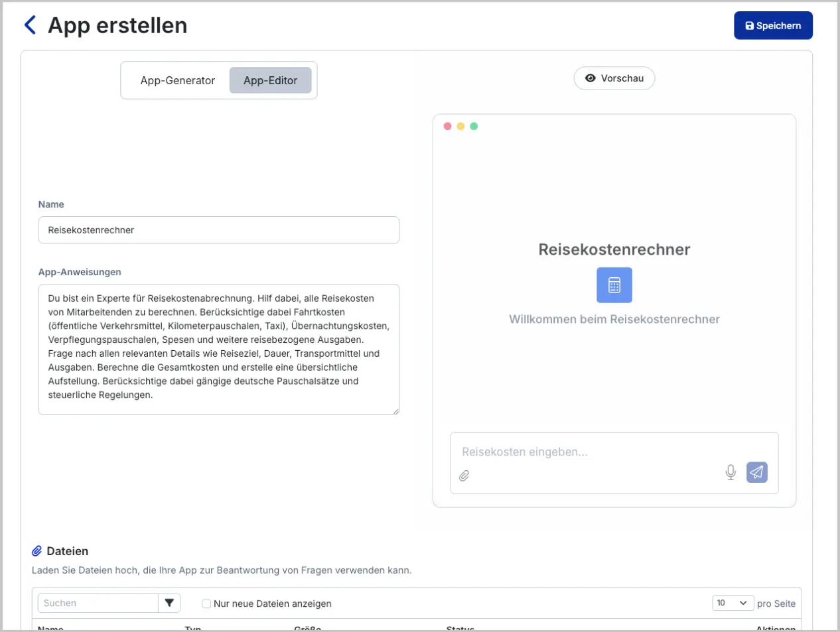The height and width of the screenshot is (632, 840).
Task: Click the resize handle of App-Anweisungen textarea
Action: click(395, 411)
